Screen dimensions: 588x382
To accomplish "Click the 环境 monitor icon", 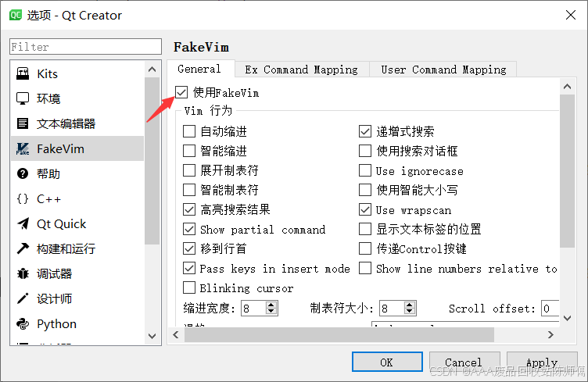I will [x=23, y=98].
